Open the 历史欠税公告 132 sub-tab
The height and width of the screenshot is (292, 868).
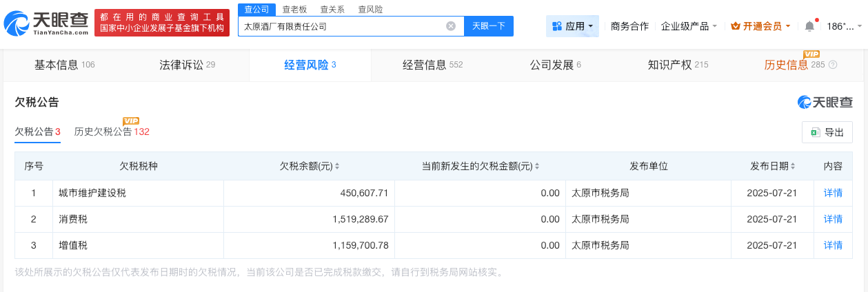click(x=111, y=132)
